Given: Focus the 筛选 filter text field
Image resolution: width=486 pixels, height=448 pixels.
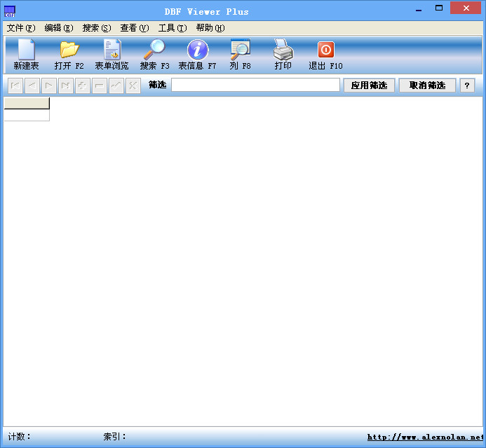Looking at the screenshot, I should pos(255,85).
